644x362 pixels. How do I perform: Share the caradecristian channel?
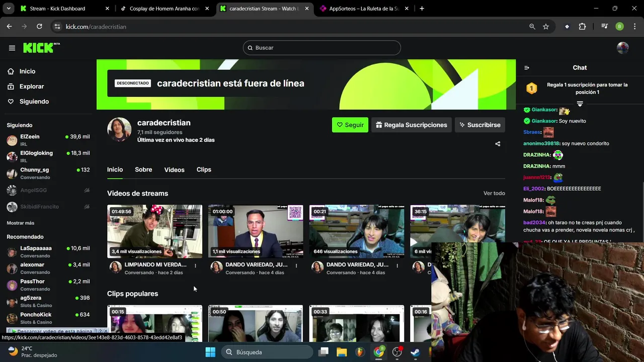[x=498, y=144]
